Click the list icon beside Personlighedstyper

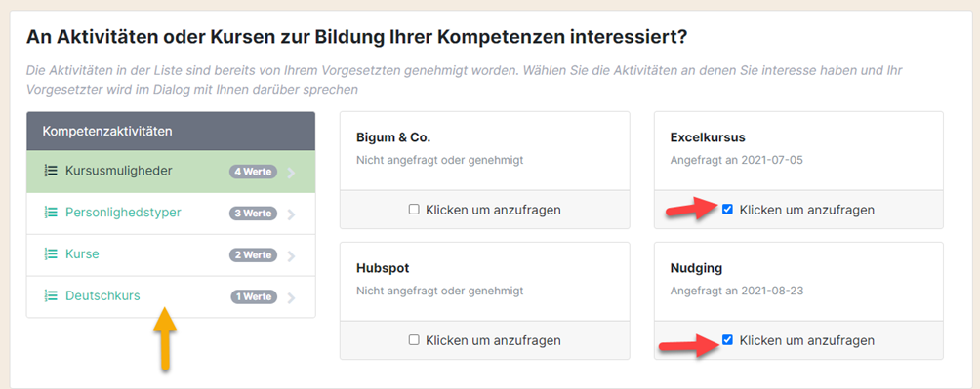click(x=52, y=213)
